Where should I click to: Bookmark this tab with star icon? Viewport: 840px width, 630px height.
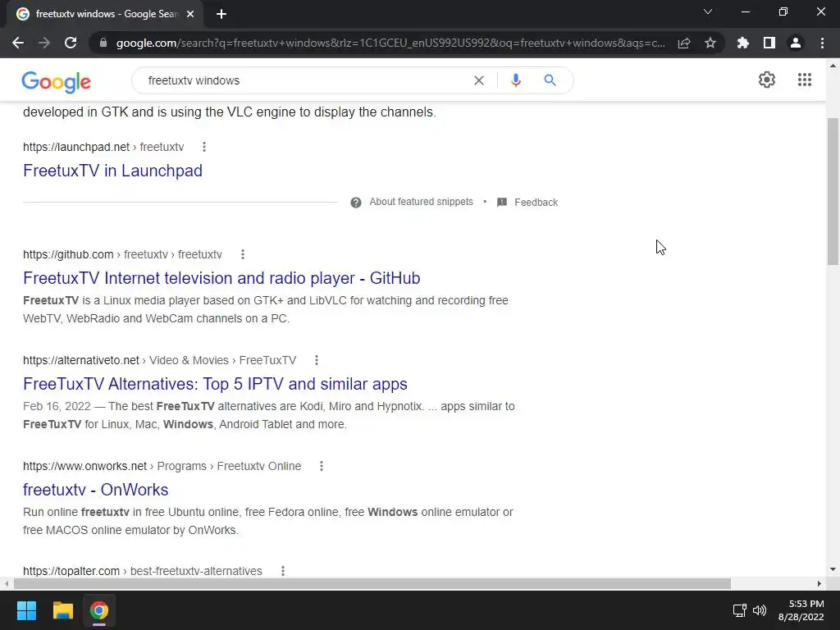point(710,43)
